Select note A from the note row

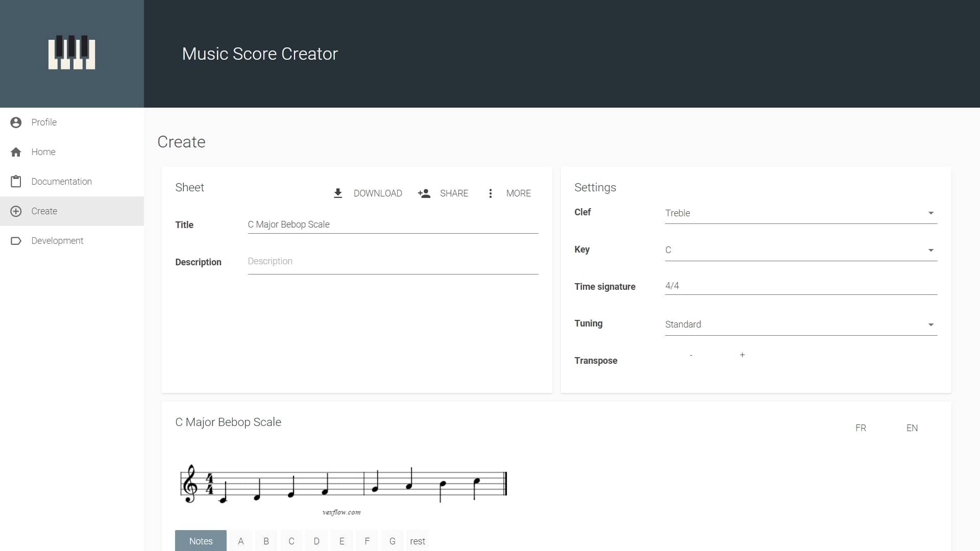pos(240,541)
